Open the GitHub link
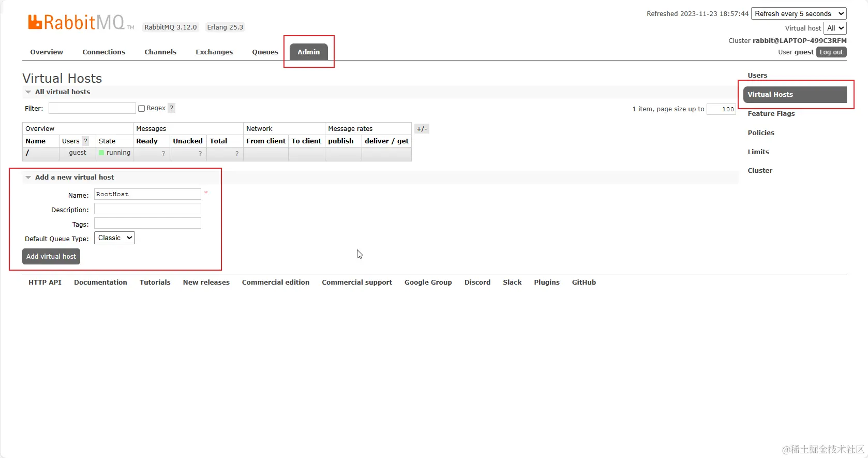868x458 pixels. coord(584,282)
